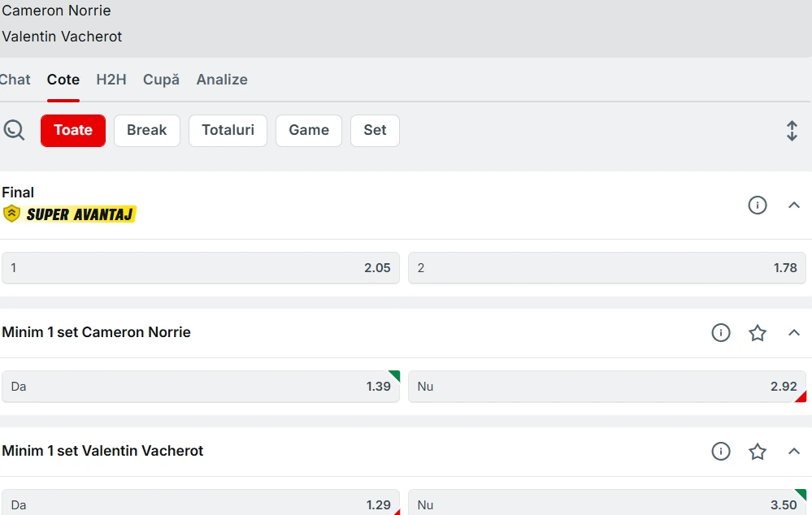Screen dimensions: 812x515
Task: Click the search markets magnifier icon
Action: click(14, 130)
